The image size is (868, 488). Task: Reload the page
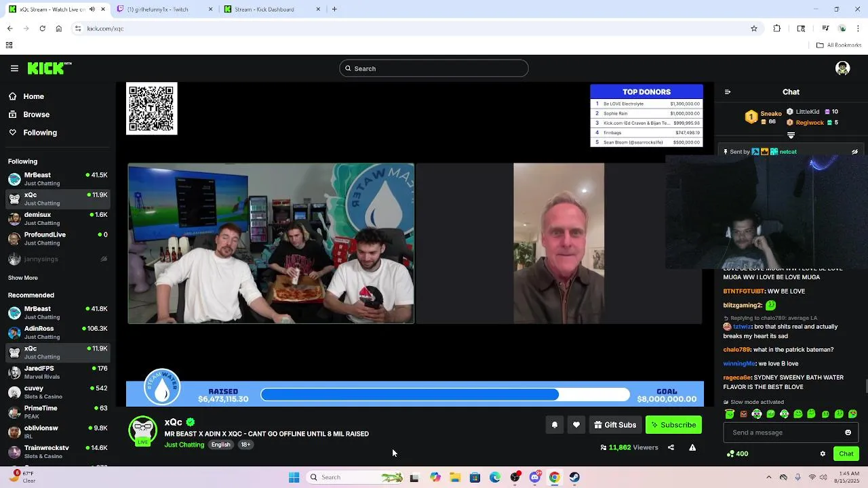(42, 28)
